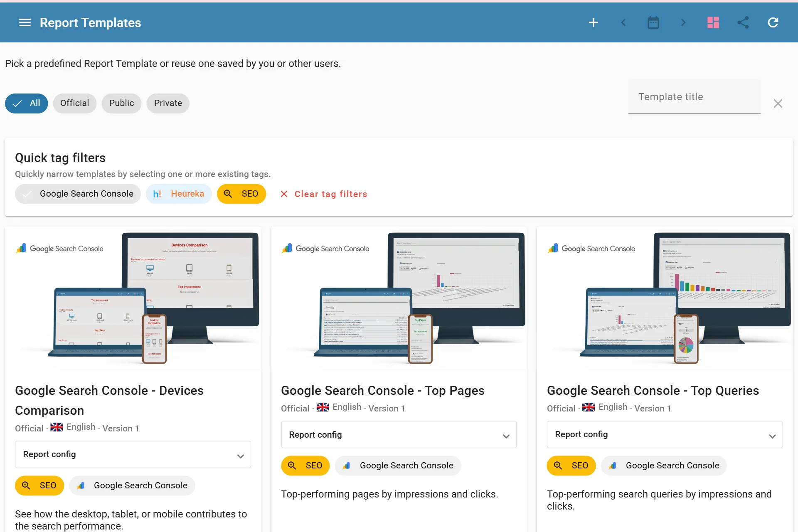Select the title Google Search Console - Top Pages
798x532 pixels.
[383, 391]
